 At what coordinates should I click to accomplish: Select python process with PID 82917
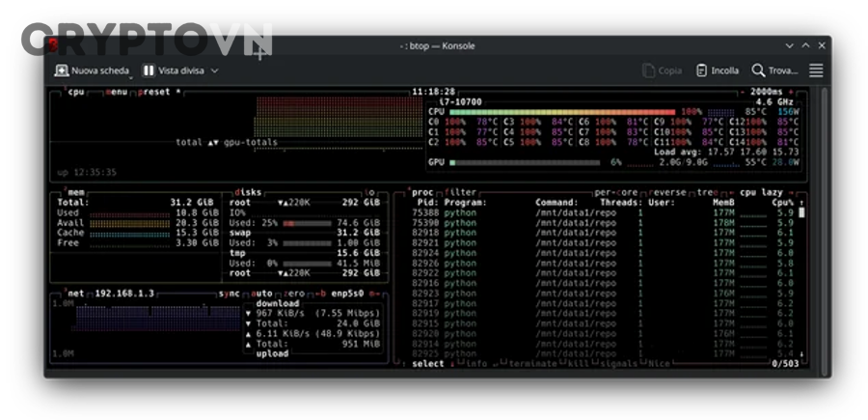pyautogui.click(x=602, y=303)
